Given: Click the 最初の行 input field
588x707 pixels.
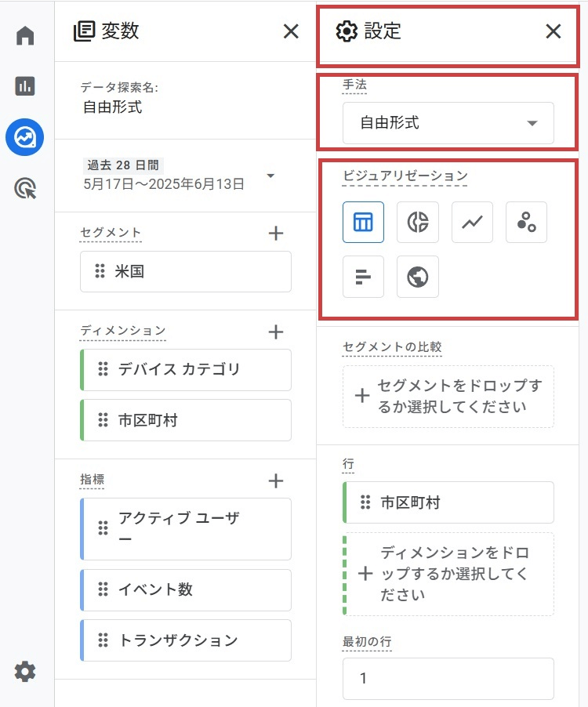Looking at the screenshot, I should (448, 679).
